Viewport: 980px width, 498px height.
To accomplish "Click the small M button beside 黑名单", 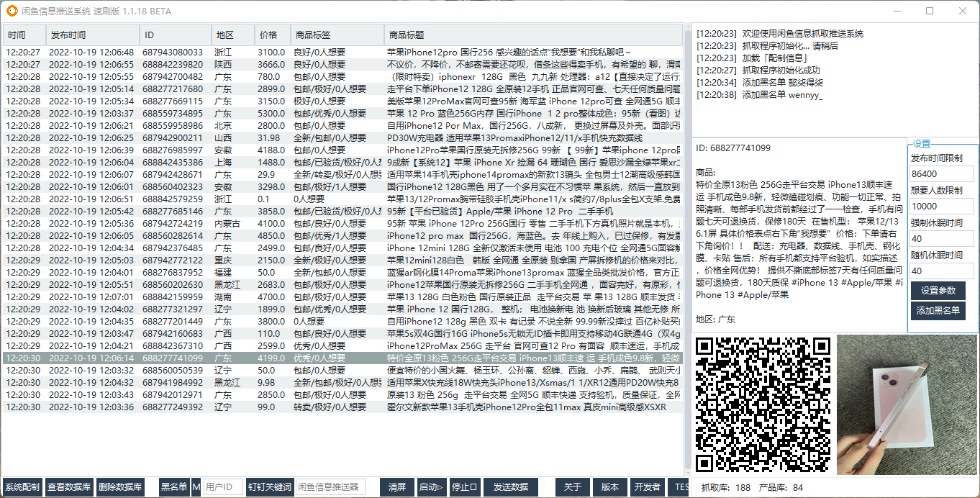I will coord(196,487).
